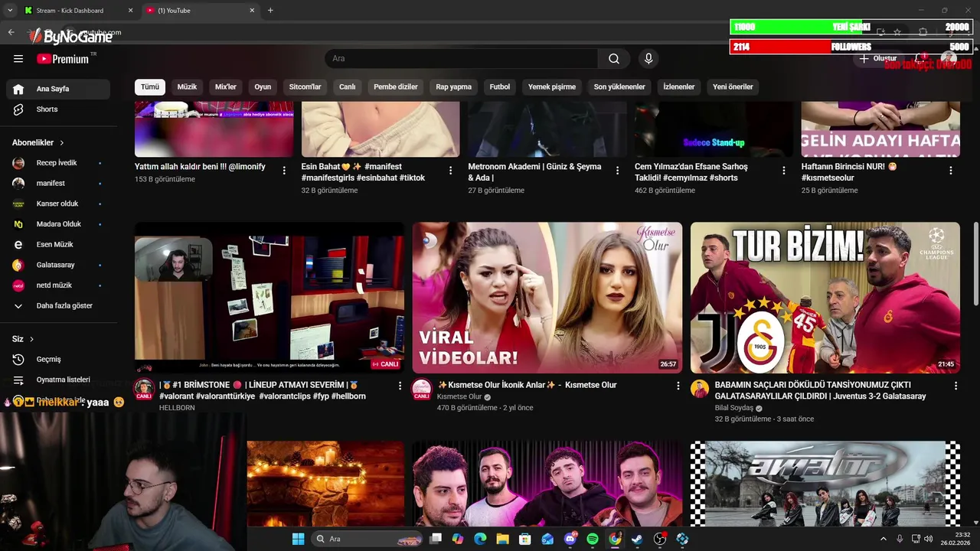This screenshot has height=551, width=980.
Task: Open more options for Esin Bahat short
Action: [450, 171]
